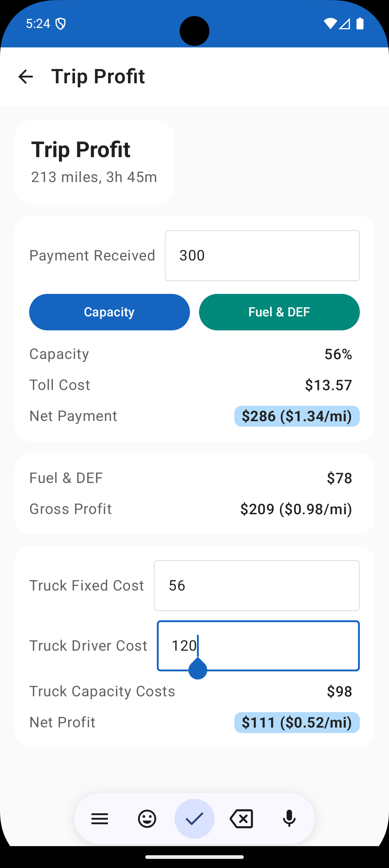
Task: Tap the back arrow icon
Action: coord(26,77)
